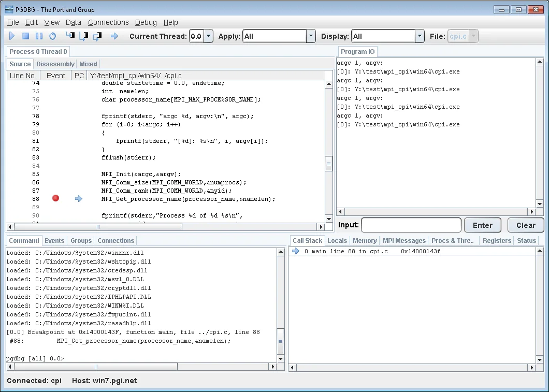
Task: Click the Enter button
Action: (483, 225)
